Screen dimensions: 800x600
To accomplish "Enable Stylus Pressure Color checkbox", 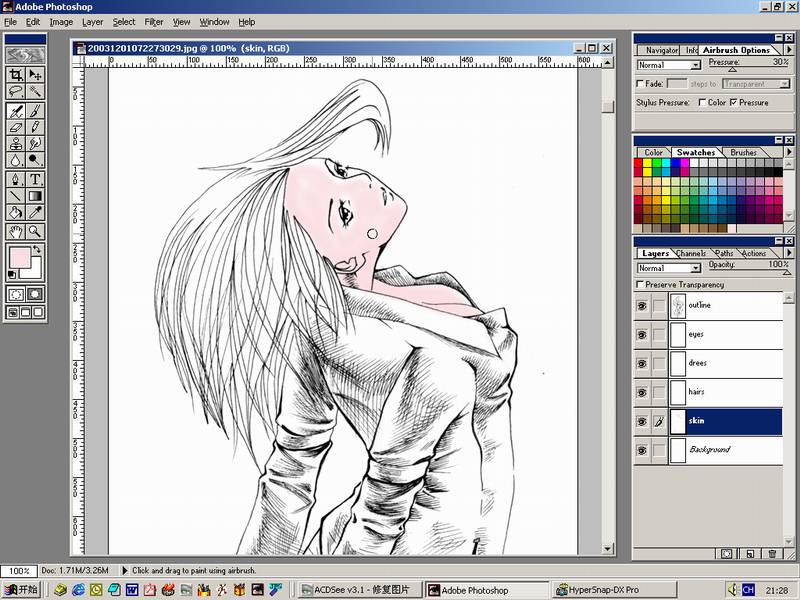I will click(x=703, y=102).
